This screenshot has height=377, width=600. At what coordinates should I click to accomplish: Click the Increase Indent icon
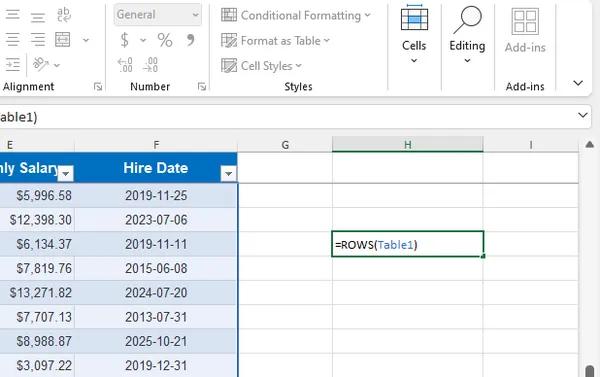(13, 65)
